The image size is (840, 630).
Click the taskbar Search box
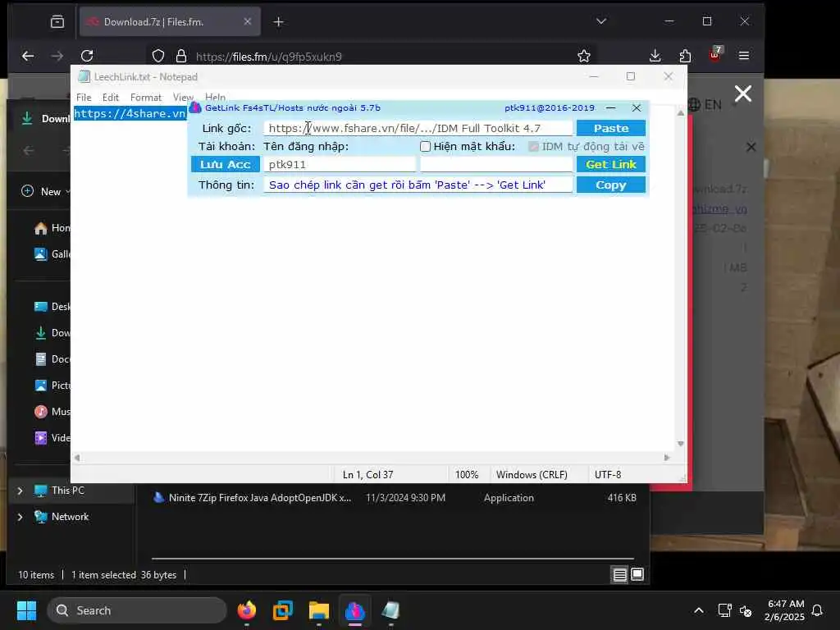pyautogui.click(x=137, y=610)
